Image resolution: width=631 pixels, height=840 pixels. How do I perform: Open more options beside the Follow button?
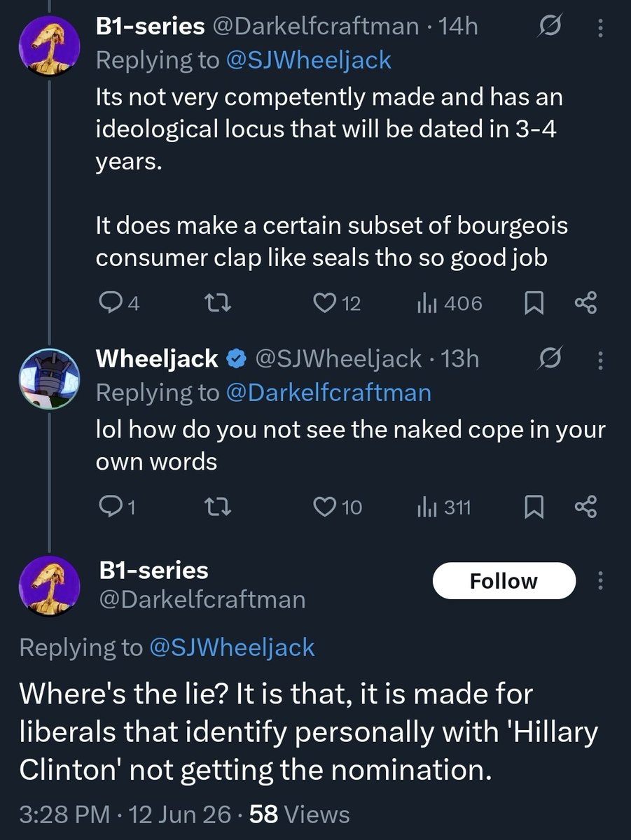coord(599,582)
